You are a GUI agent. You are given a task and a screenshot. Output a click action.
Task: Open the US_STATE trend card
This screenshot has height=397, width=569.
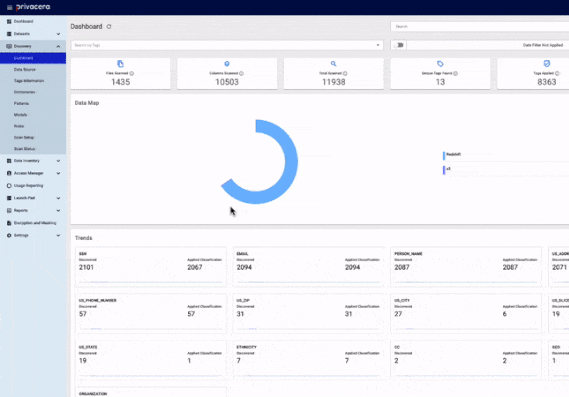151,360
